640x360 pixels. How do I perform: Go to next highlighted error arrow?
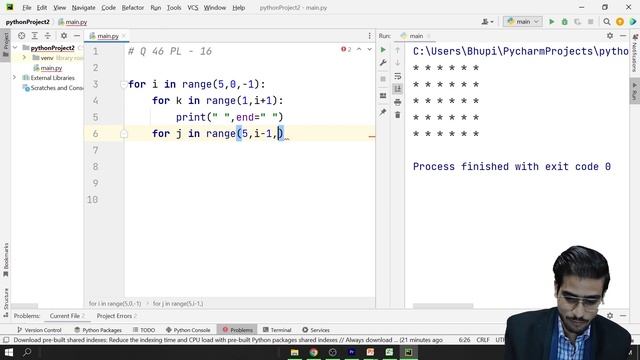[369, 49]
